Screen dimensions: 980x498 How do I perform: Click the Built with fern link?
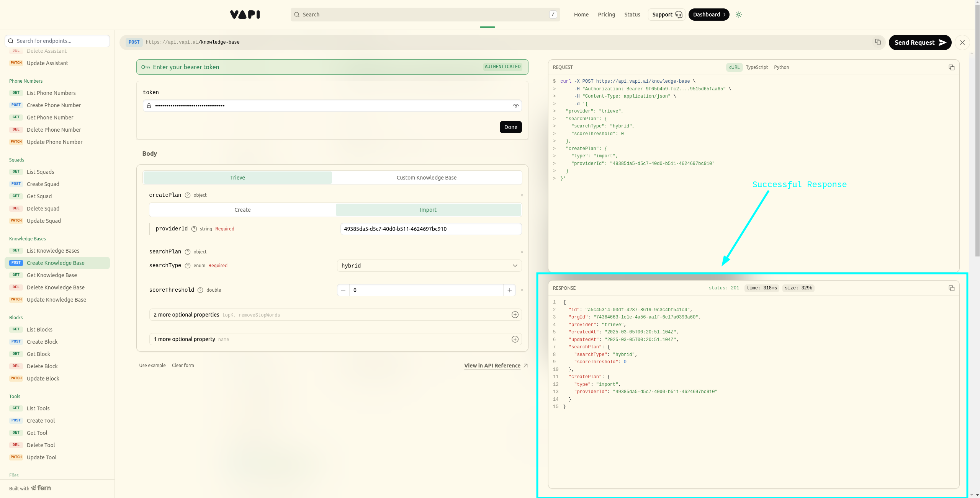tap(30, 488)
